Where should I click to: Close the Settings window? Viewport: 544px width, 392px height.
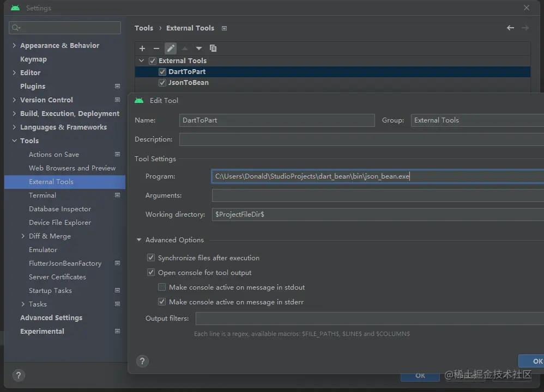click(x=527, y=8)
